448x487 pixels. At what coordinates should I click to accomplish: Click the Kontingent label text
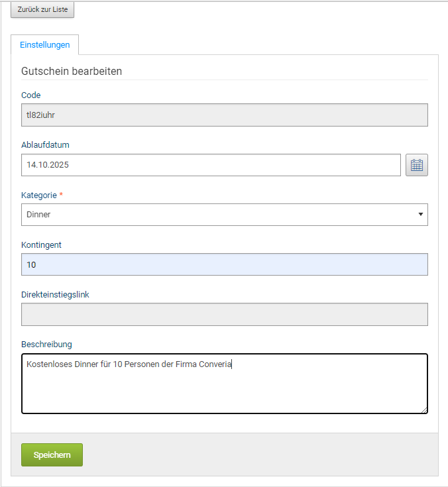pos(42,244)
